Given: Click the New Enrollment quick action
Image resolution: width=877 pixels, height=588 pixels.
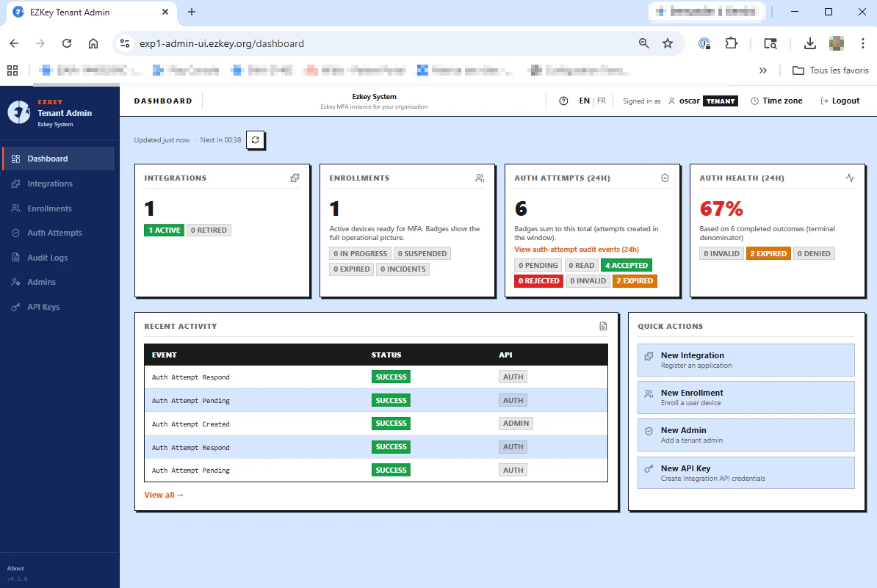Looking at the screenshot, I should coord(746,397).
